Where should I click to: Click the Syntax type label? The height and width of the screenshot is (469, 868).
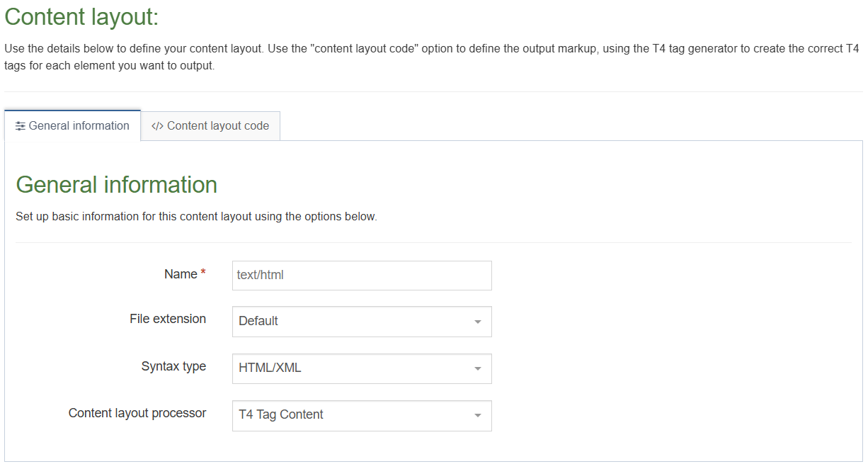173,366
